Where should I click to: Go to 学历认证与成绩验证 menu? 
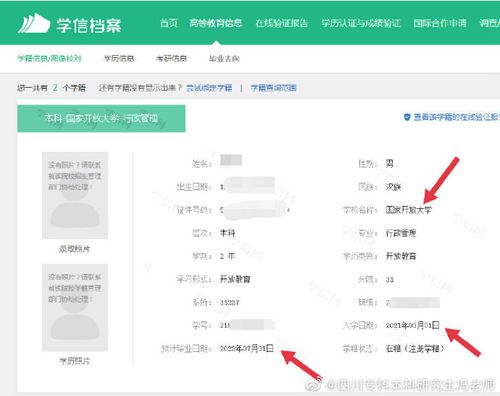click(x=361, y=23)
